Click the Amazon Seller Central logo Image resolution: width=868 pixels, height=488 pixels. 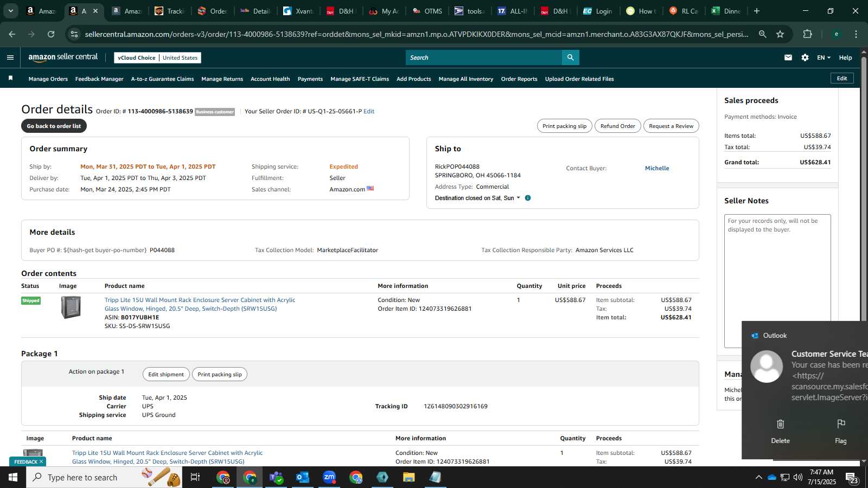63,57
